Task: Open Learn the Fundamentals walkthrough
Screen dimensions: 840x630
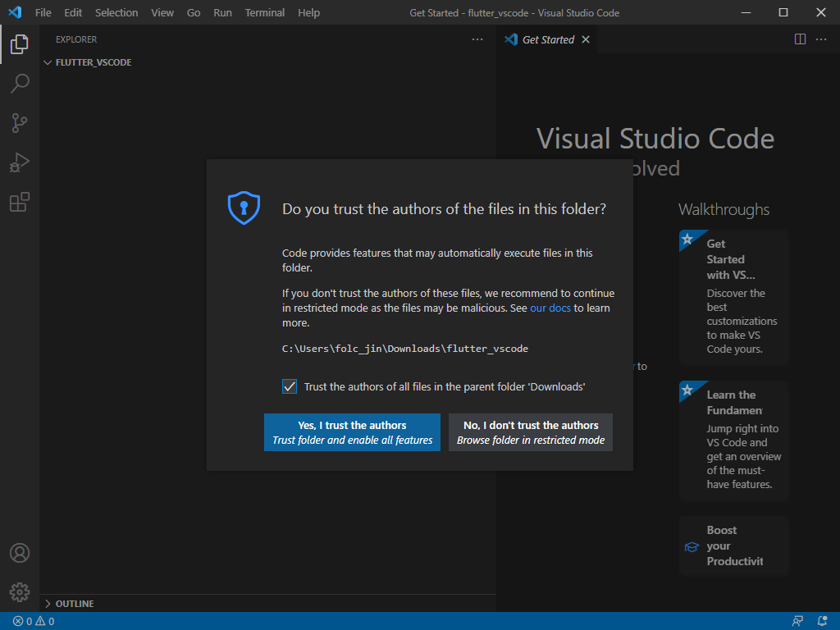Action: [734, 441]
